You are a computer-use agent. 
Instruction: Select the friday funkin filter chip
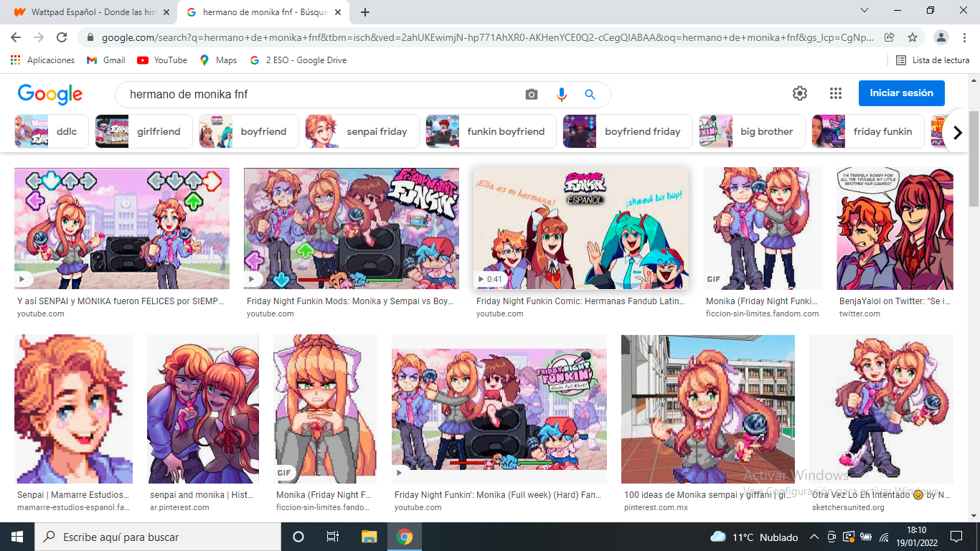868,131
